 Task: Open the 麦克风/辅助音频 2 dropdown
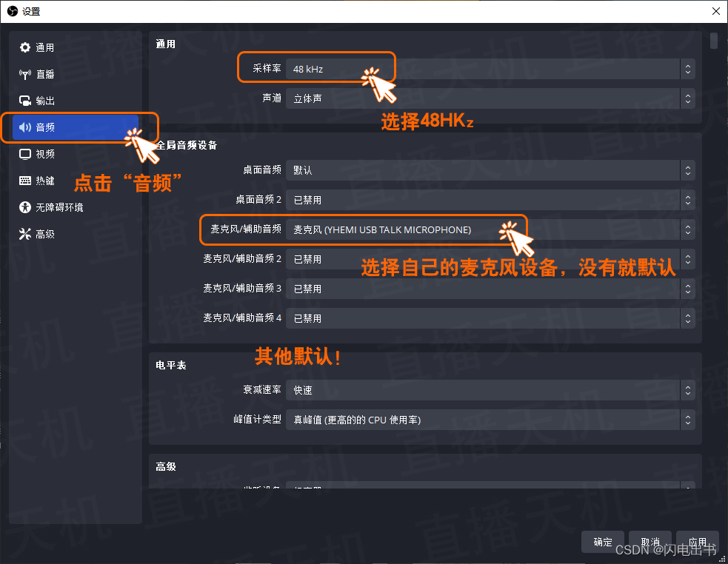[490, 259]
